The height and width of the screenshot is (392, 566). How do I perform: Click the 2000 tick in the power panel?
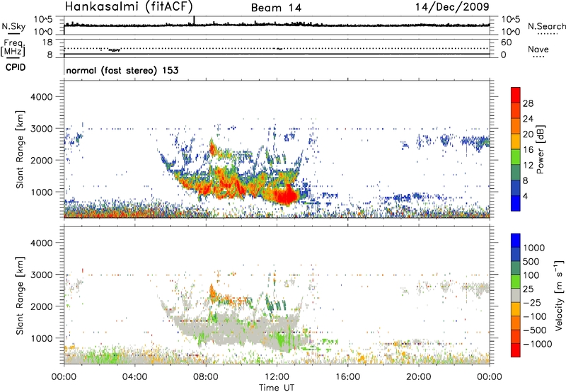[x=41, y=160]
